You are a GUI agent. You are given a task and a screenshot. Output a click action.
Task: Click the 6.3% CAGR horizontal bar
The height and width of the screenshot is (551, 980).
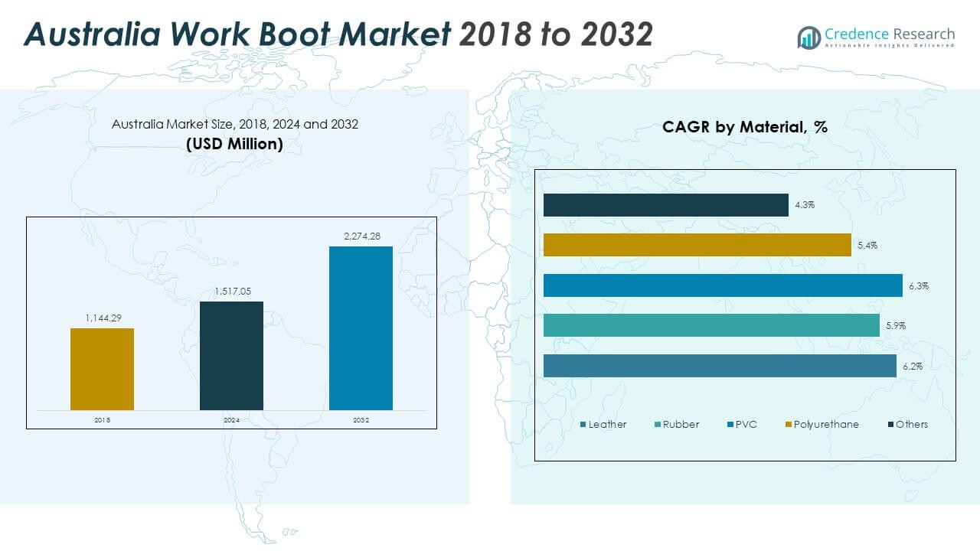[723, 285]
